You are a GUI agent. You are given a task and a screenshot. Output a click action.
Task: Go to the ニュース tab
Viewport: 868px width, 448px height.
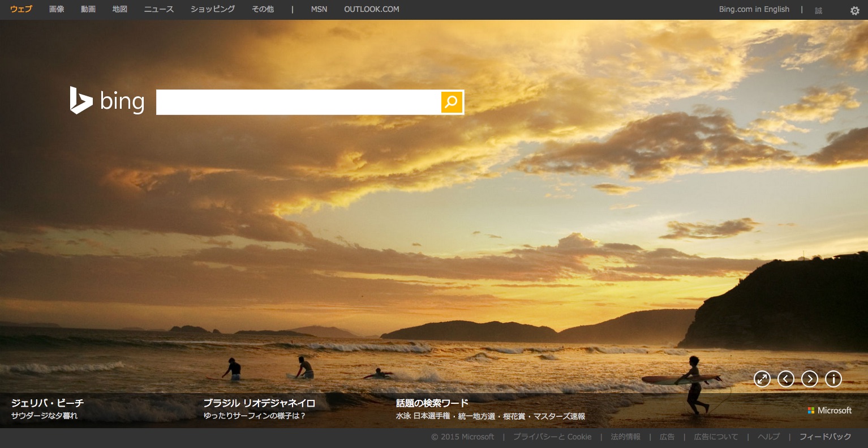159,9
